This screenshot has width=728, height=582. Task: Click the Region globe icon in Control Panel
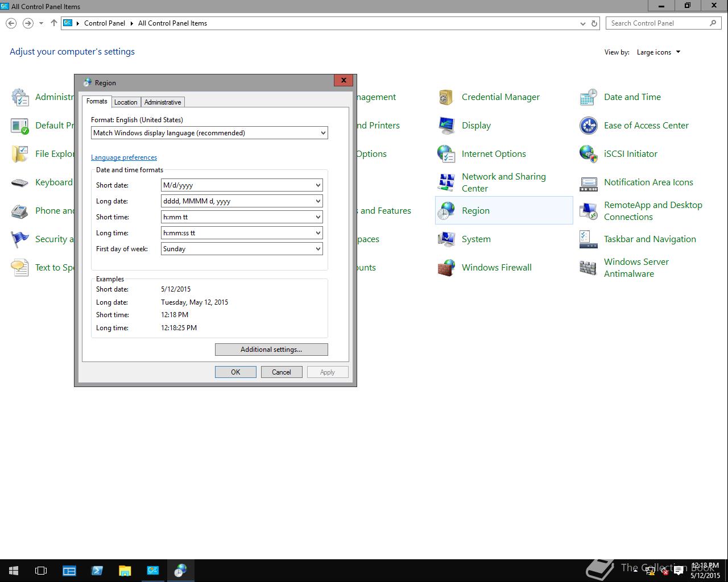pos(446,211)
